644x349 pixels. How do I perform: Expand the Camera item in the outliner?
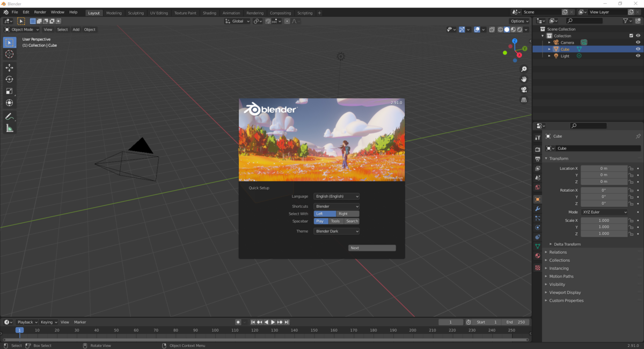[549, 42]
